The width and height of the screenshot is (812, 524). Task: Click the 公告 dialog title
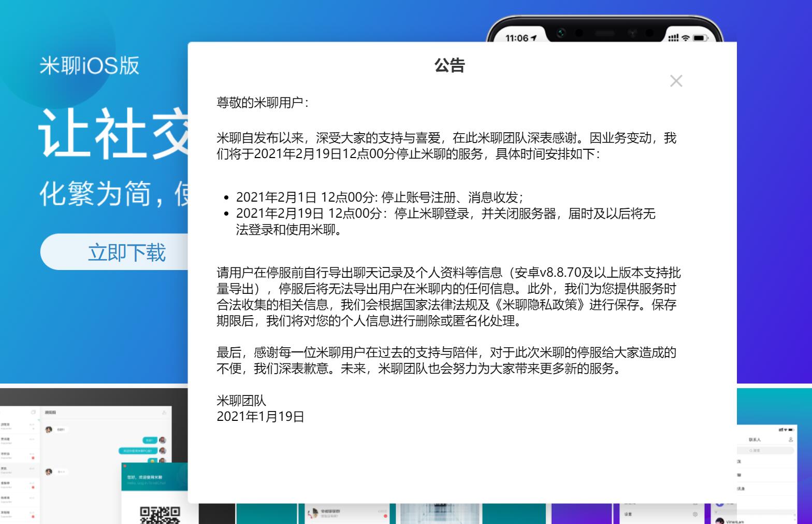pyautogui.click(x=450, y=65)
